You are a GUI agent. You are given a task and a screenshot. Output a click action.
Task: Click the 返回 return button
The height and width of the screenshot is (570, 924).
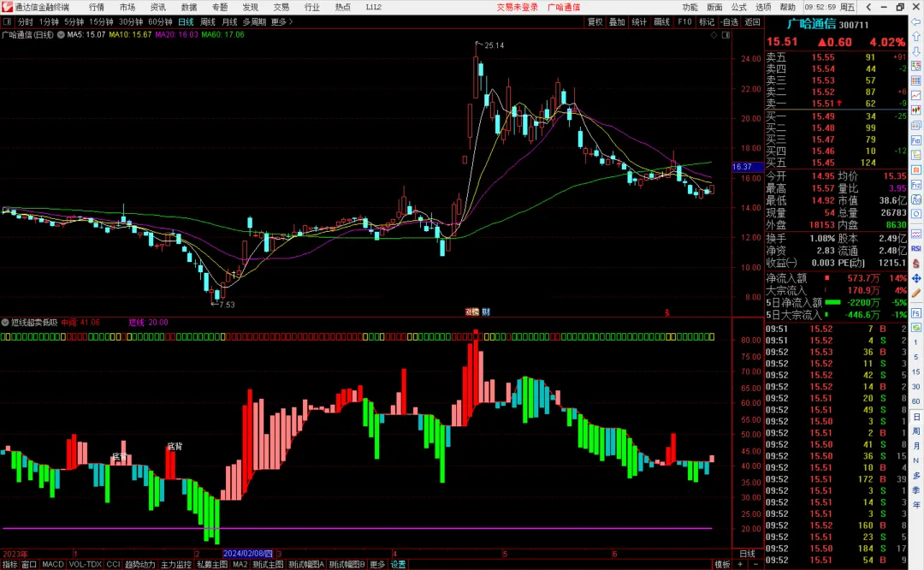click(753, 21)
